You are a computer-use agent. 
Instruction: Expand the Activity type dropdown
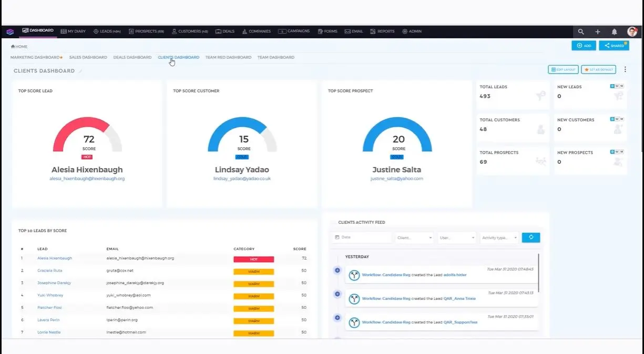[499, 238]
